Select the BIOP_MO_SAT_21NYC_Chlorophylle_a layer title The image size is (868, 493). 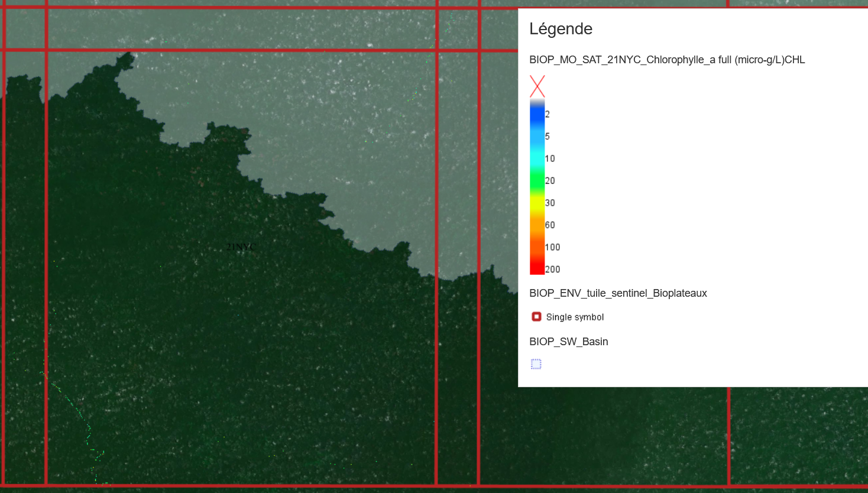tap(667, 60)
